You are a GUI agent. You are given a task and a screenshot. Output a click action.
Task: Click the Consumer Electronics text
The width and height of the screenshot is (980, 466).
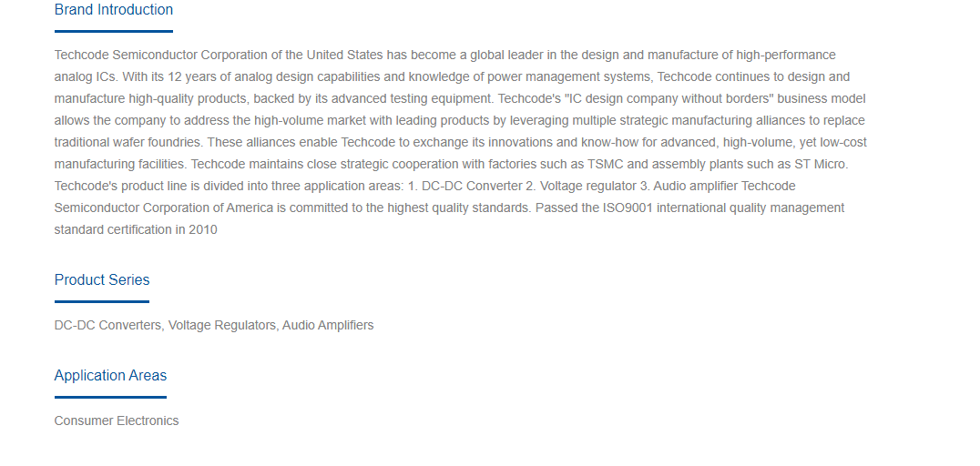click(117, 421)
